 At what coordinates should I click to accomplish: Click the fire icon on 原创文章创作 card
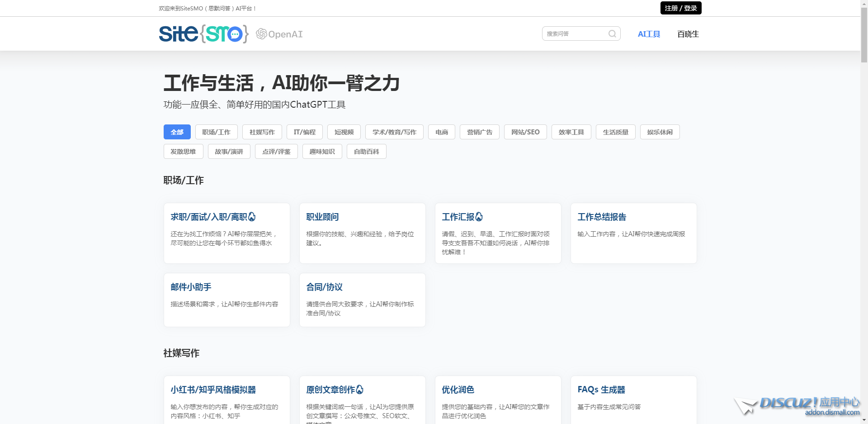point(359,390)
